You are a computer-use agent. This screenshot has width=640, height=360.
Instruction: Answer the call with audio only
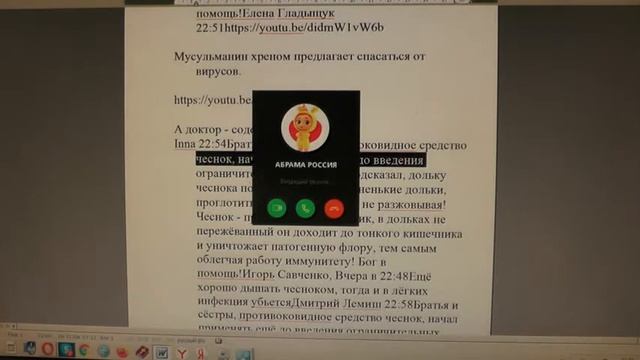[305, 208]
